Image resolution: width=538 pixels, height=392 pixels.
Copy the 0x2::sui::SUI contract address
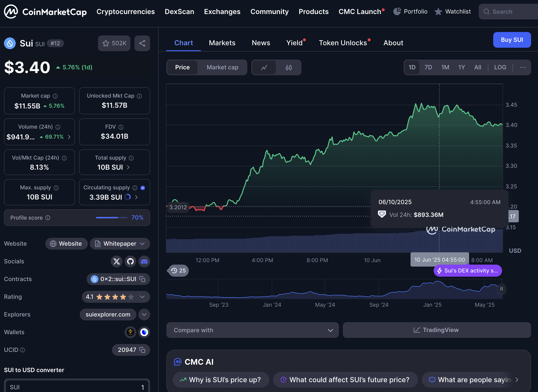pos(142,279)
